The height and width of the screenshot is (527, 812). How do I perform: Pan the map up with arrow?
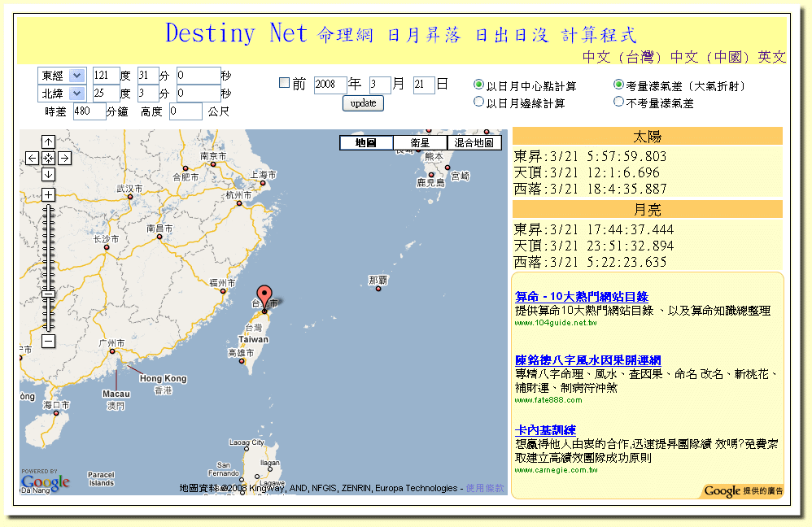[x=48, y=142]
